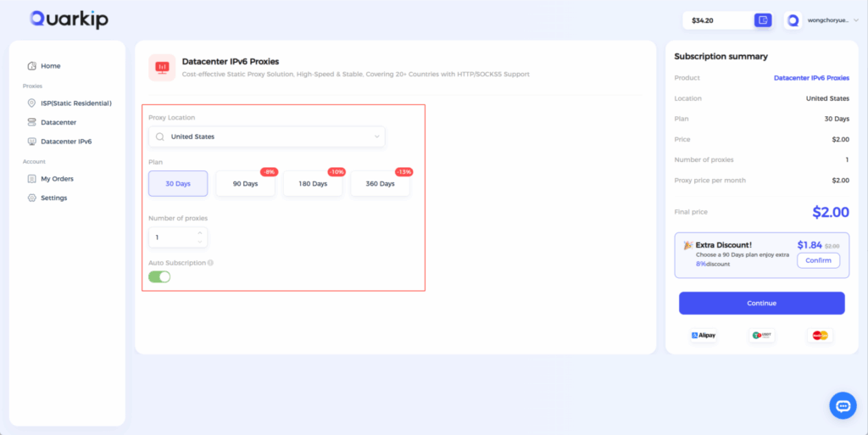Select the USDT payment icon

(762, 336)
